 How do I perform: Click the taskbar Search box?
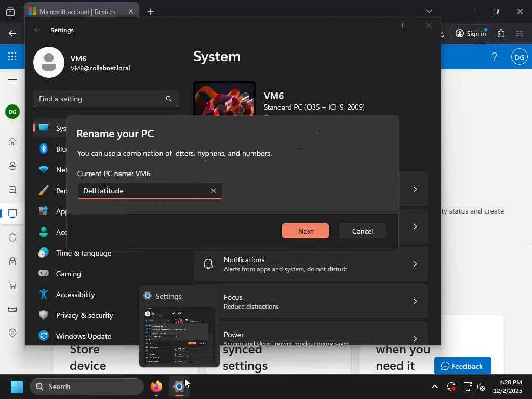click(87, 387)
